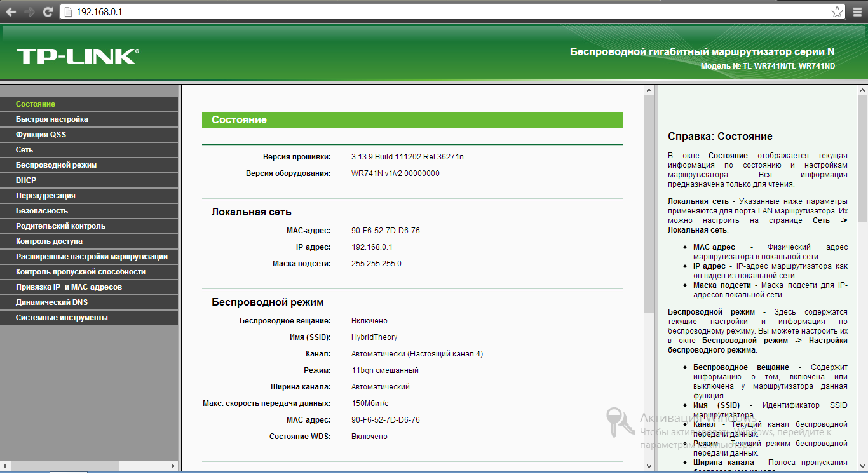The width and height of the screenshot is (868, 474).
Task: Go to Беспроводной режим in sidebar
Action: click(89, 165)
